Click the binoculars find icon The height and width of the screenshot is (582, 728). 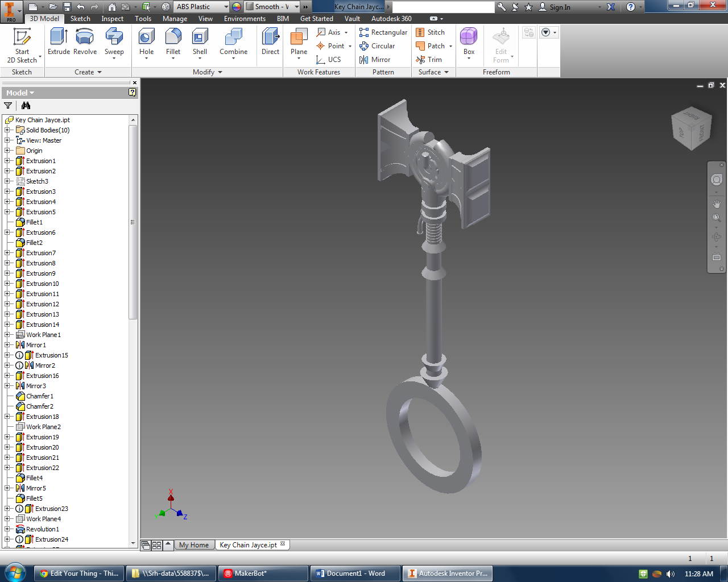[26, 106]
